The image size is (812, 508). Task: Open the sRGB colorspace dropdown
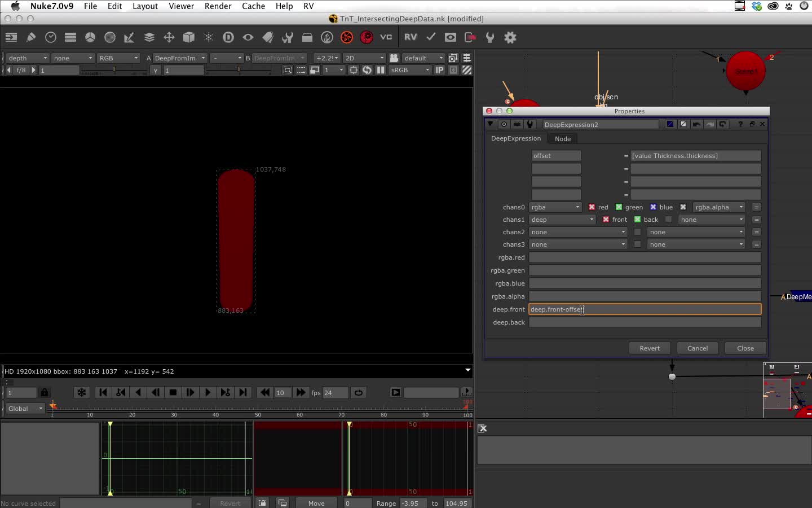[411, 70]
